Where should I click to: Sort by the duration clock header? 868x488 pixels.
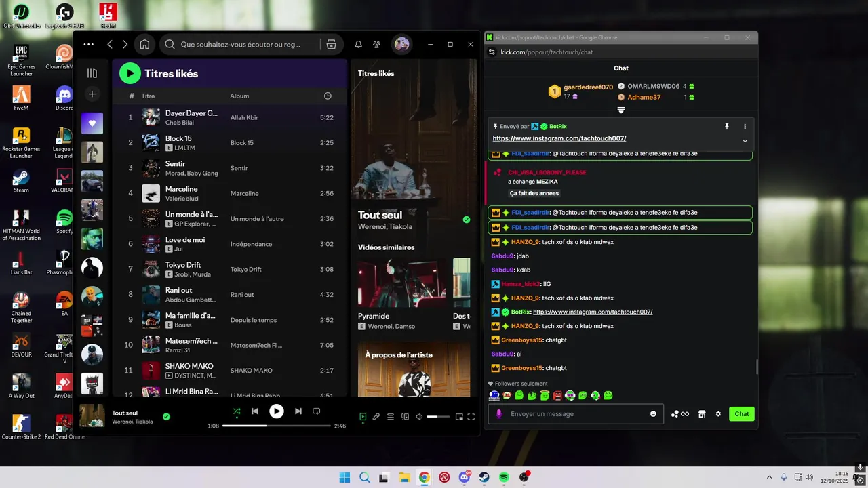pos(328,96)
